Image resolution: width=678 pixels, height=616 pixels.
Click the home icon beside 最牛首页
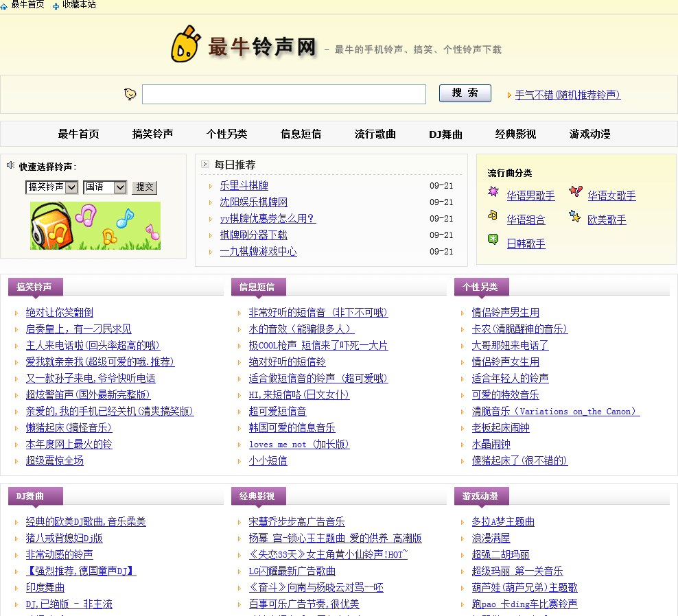tap(4, 6)
